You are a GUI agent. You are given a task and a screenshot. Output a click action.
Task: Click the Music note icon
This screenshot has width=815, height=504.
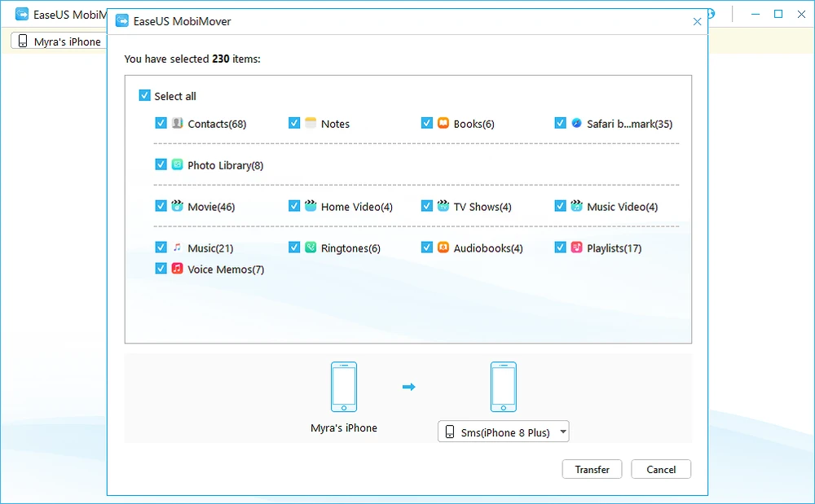pyautogui.click(x=177, y=248)
